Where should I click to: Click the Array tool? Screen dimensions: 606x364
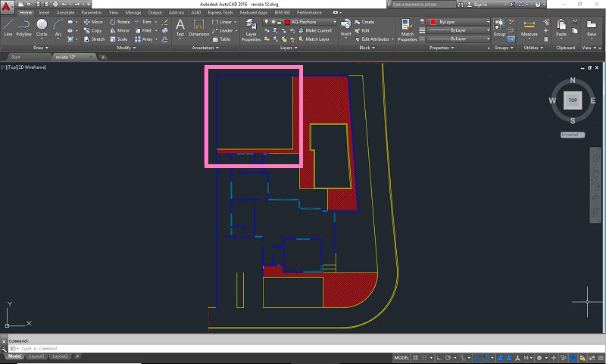[x=144, y=39]
